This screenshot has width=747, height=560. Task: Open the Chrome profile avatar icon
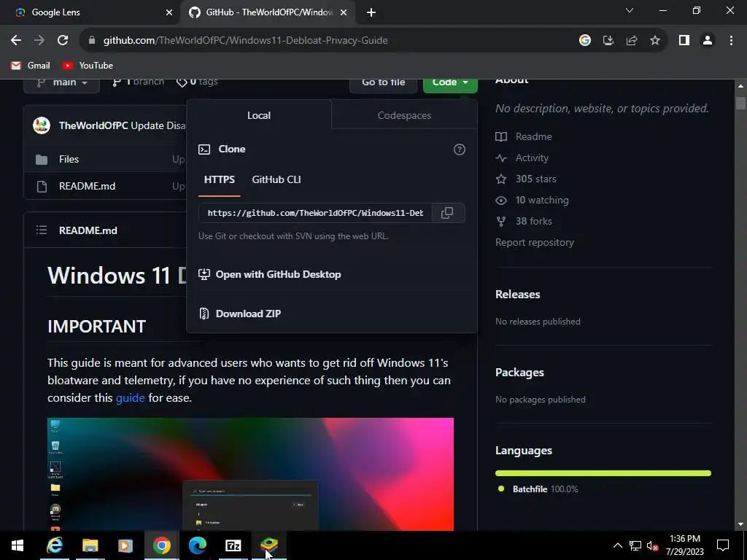coord(708,41)
